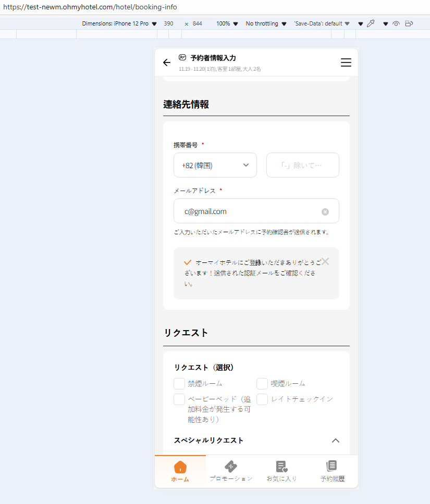Click the 携帯番号 label
This screenshot has width=430, height=504.
[186, 145]
